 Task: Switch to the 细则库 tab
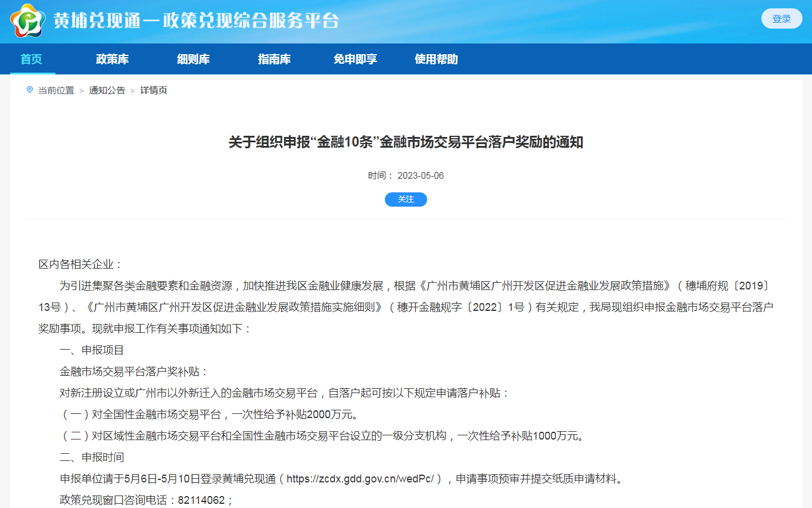[193, 59]
